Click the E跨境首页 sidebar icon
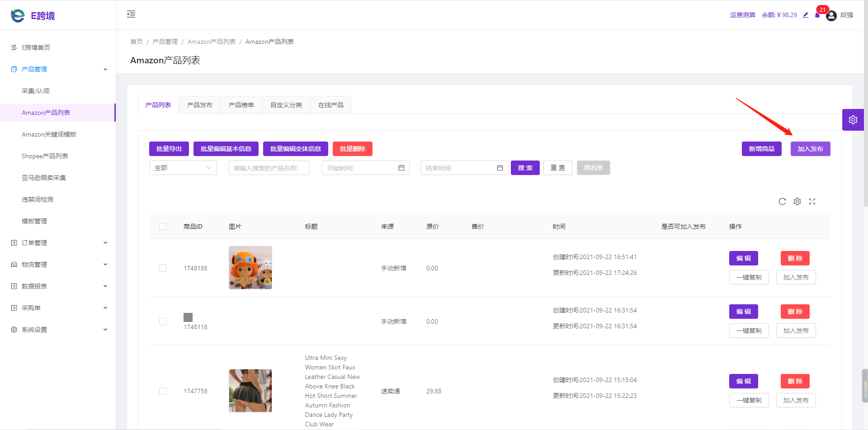 14,47
